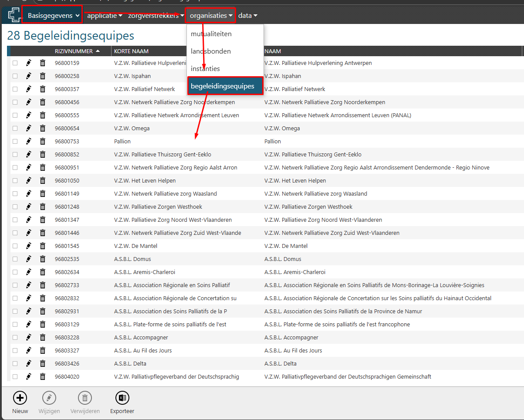Click the cell 96801446
This screenshot has width=524, height=420.
[x=67, y=233]
